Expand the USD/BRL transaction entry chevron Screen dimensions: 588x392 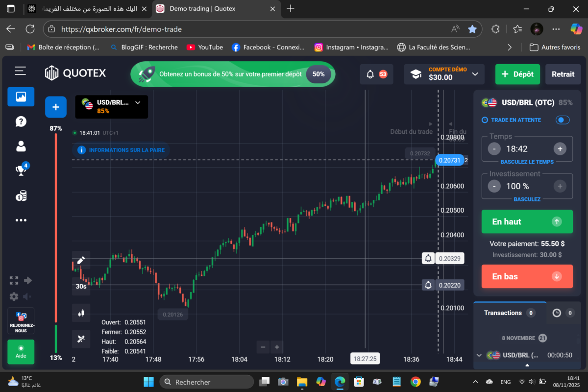click(x=479, y=355)
